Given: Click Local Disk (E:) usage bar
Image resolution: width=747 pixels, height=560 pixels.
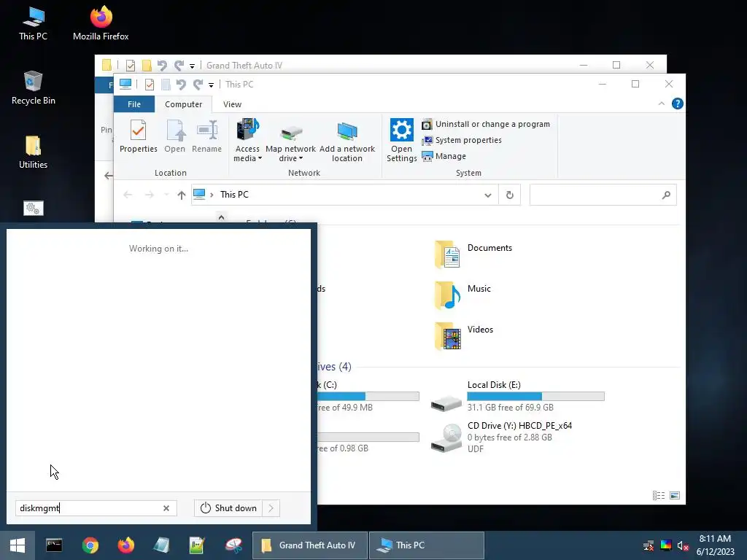Looking at the screenshot, I should coord(535,396).
